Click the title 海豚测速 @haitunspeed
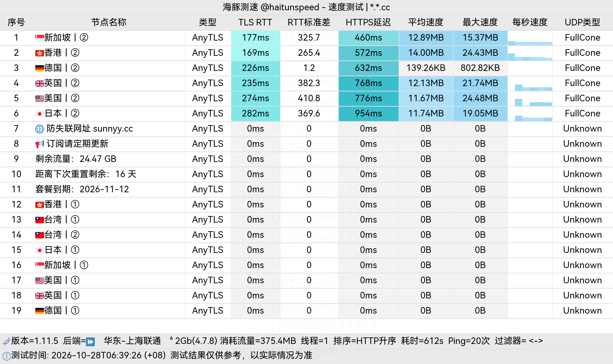 [x=271, y=7]
